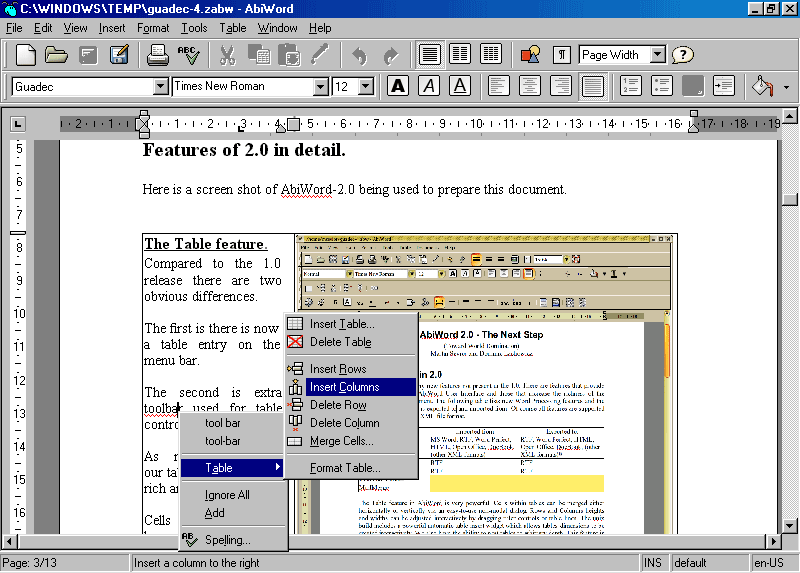Click the paint bucket highlight color icon
Viewport: 800px width, 573px height.
(763, 86)
